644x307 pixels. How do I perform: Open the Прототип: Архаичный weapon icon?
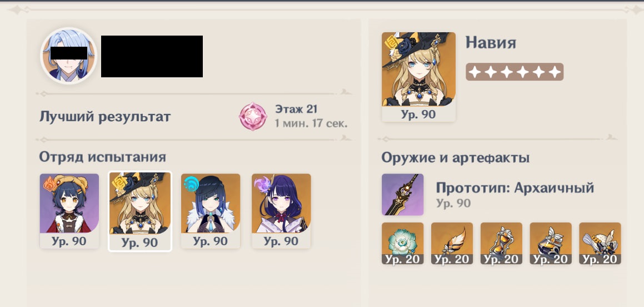(x=402, y=195)
